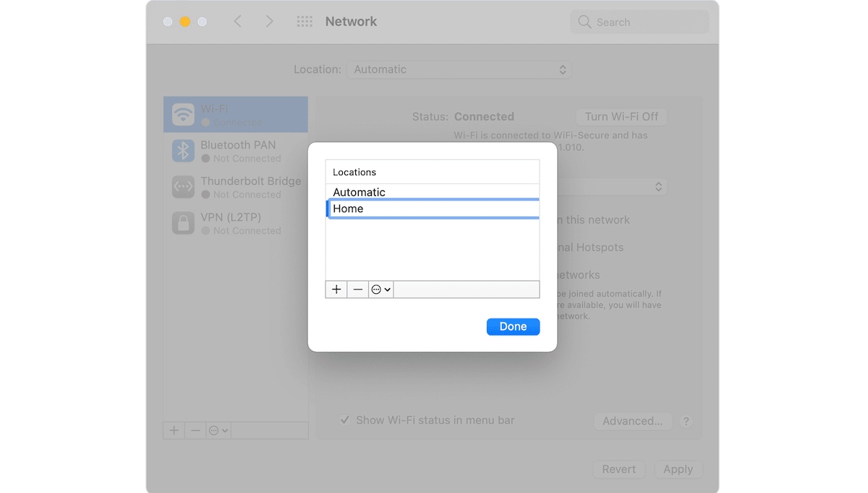Expand the Network Name dropdown
The width and height of the screenshot is (868, 493).
click(x=658, y=187)
